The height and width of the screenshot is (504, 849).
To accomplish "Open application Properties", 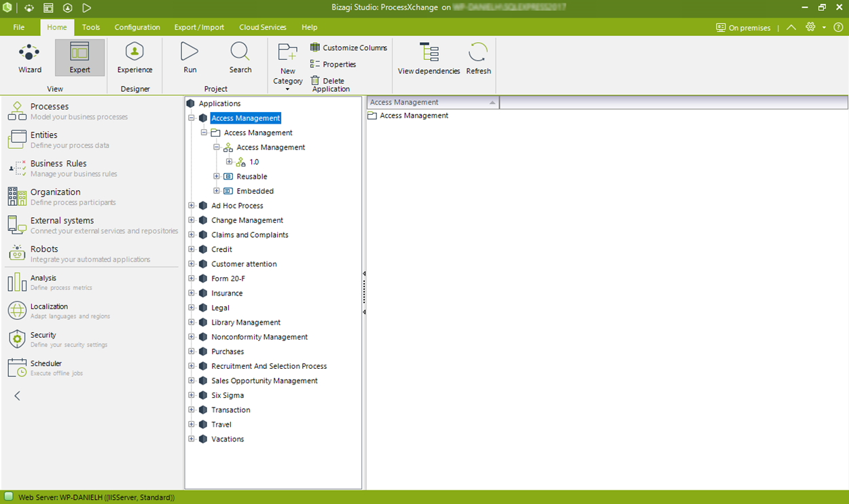I will pos(333,64).
